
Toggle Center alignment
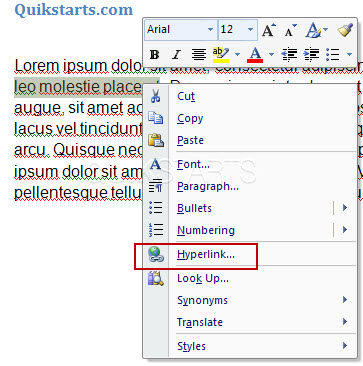(x=199, y=54)
